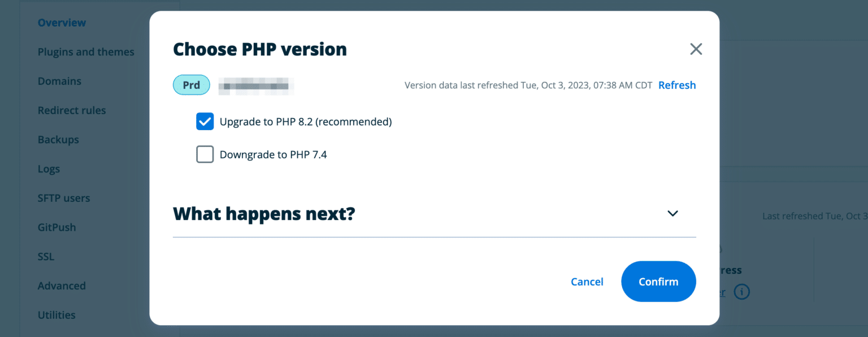View the Logs page
The image size is (868, 337).
pos(49,168)
